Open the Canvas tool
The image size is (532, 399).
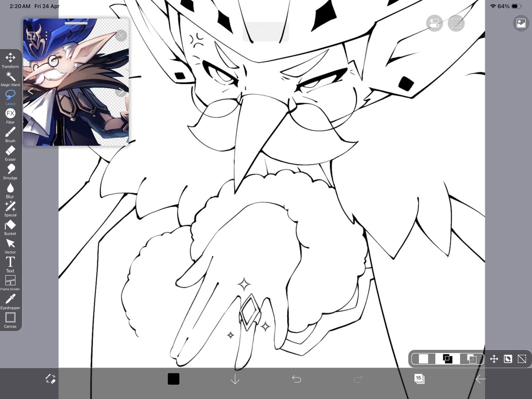coord(10,321)
